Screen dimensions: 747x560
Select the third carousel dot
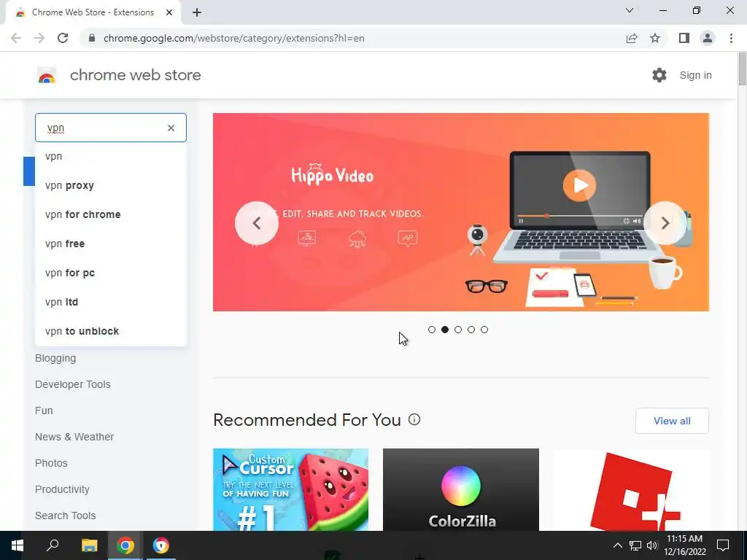(458, 330)
